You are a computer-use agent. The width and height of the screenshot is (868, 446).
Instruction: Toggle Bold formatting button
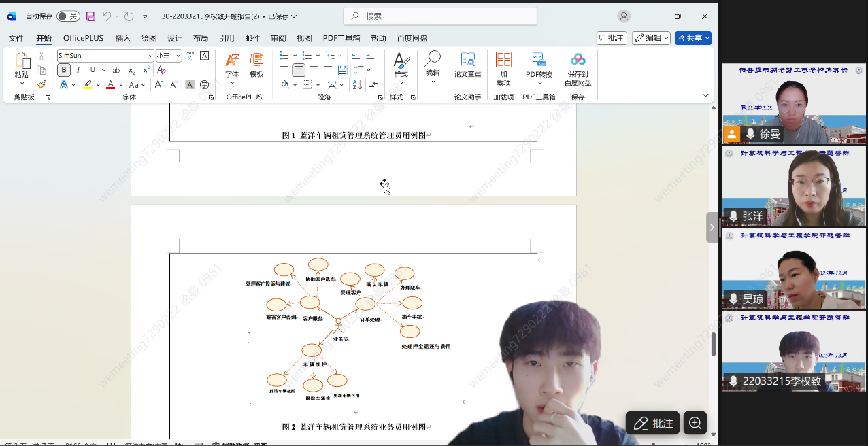(64, 70)
